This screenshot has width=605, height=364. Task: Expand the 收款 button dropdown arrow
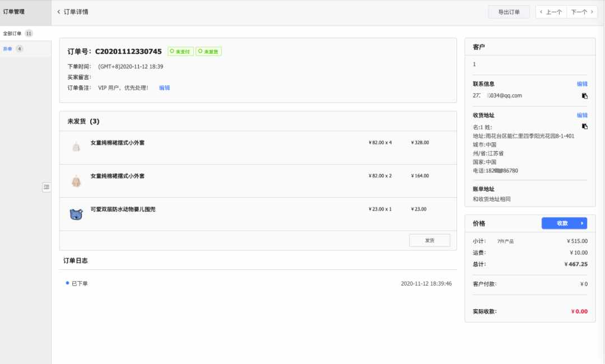point(581,223)
